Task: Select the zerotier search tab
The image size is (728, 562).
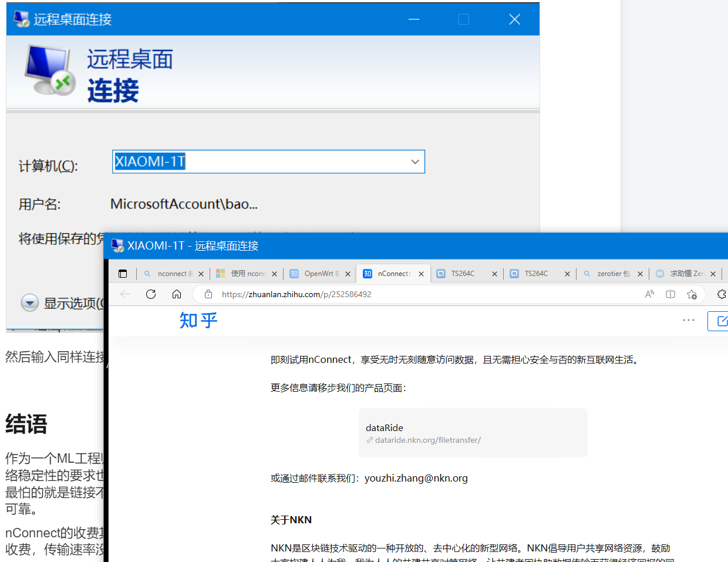Action: click(611, 273)
